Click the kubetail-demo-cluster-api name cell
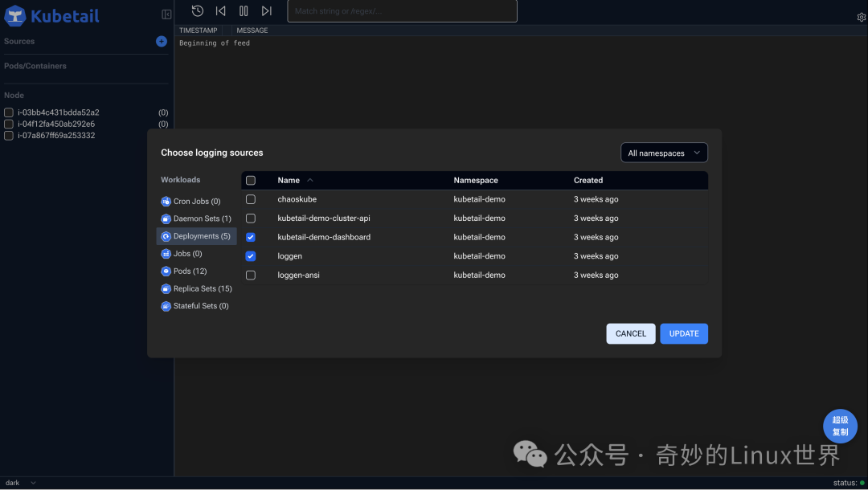Image resolution: width=868 pixels, height=490 pixels. click(x=324, y=218)
